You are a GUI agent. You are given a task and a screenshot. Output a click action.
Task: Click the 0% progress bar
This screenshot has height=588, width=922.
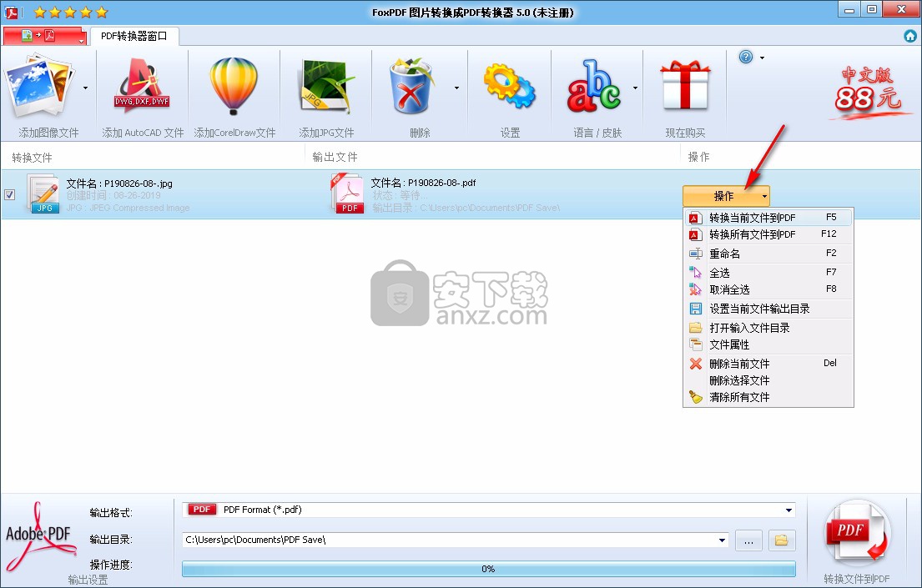coord(489,569)
